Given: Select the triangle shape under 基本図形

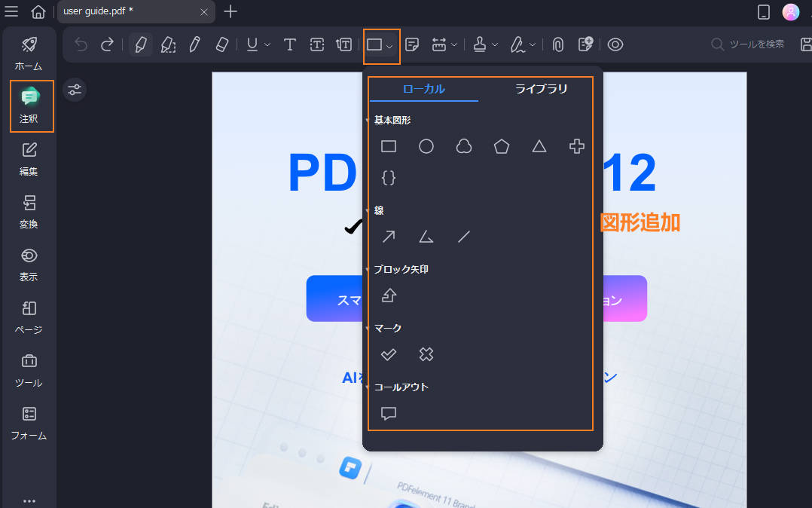Looking at the screenshot, I should (x=539, y=146).
